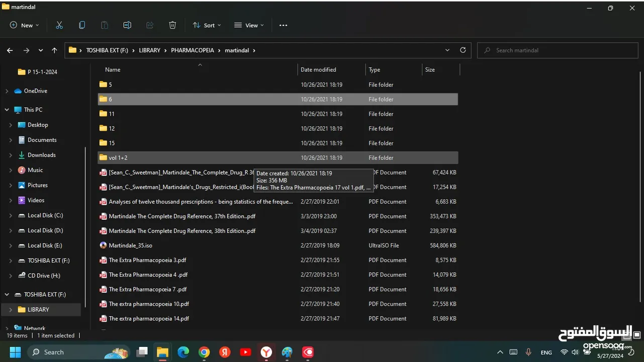
Task: Collapse TOSHIBA EXT (F:) bottom node
Action: tap(7, 295)
